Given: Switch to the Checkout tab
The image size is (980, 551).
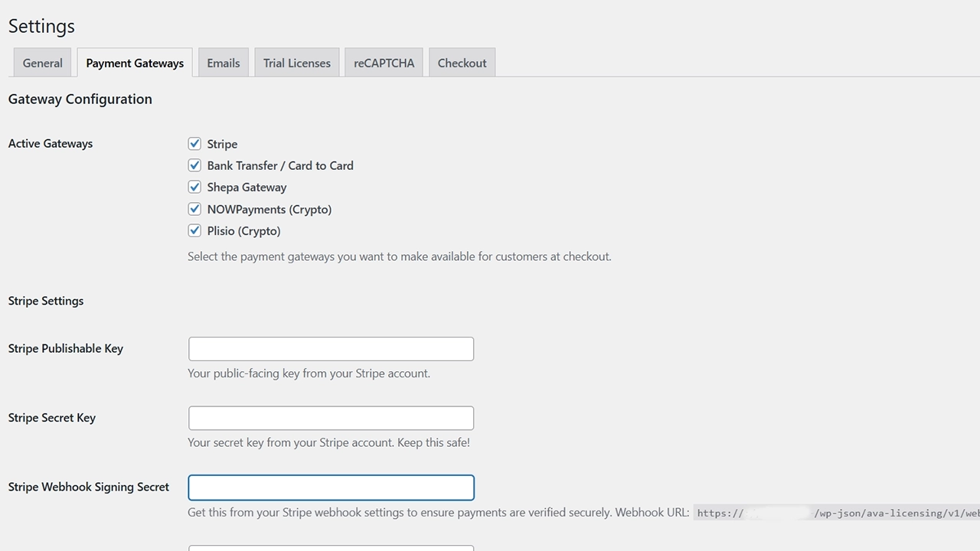Looking at the screenshot, I should point(462,63).
